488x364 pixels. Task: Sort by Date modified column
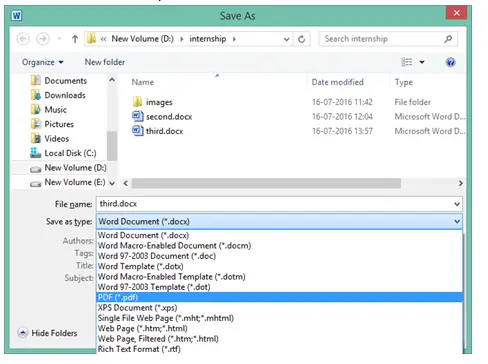[x=337, y=82]
